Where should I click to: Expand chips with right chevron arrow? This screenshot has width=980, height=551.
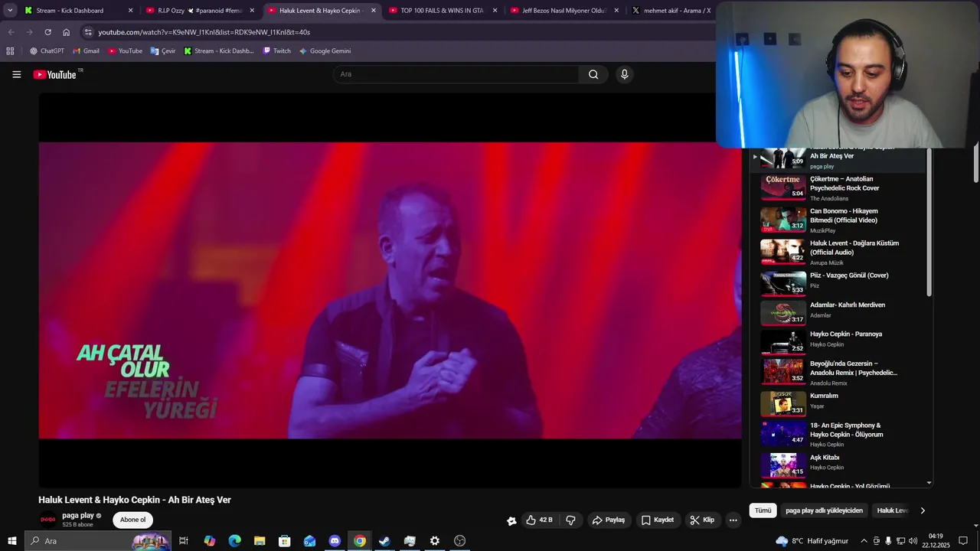click(x=923, y=510)
